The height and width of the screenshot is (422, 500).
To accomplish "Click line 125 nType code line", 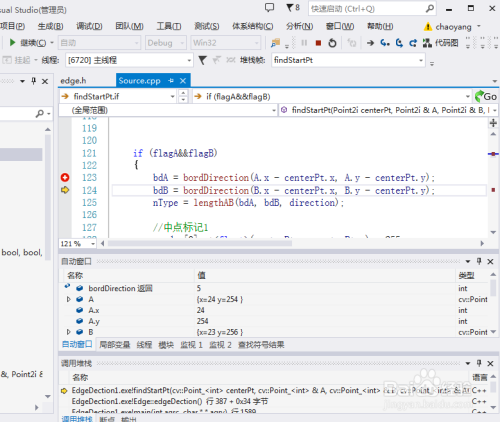I will [248, 203].
